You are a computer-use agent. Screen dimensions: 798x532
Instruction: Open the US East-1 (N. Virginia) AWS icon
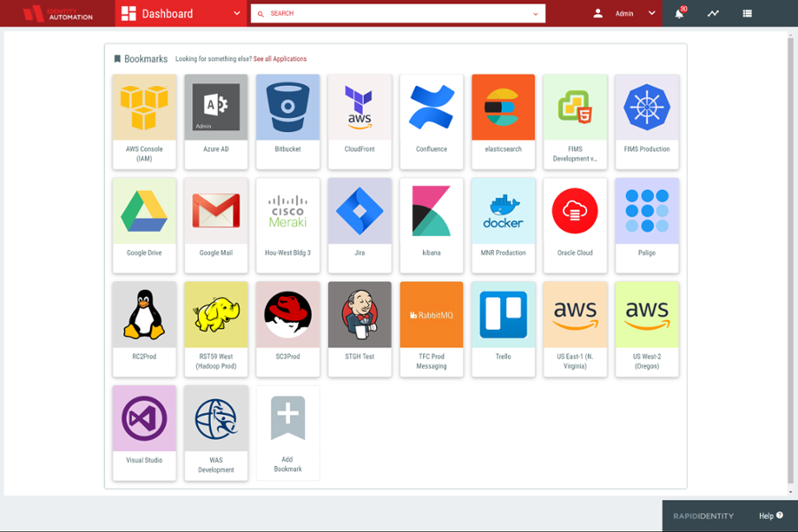[x=575, y=315]
